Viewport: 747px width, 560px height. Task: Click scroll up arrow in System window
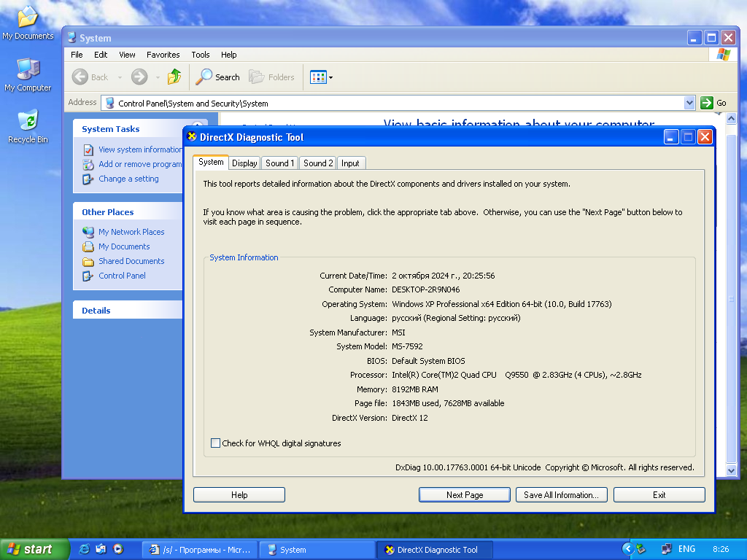click(x=731, y=118)
